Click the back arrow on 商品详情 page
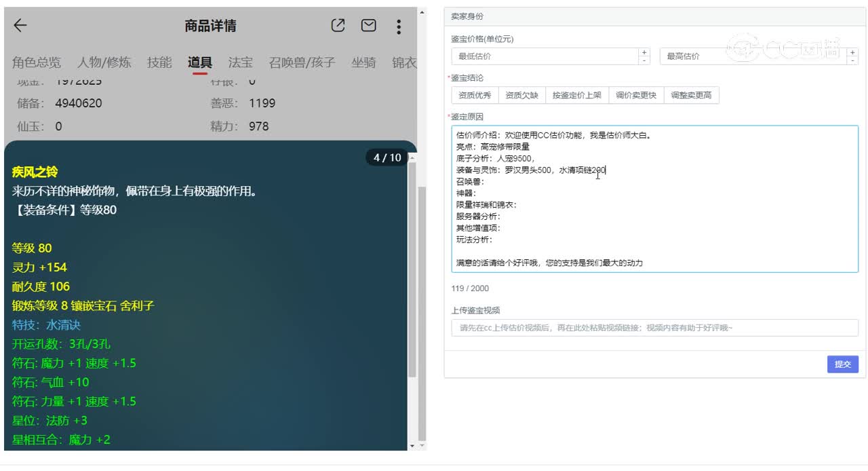The image size is (868, 471). tap(20, 25)
